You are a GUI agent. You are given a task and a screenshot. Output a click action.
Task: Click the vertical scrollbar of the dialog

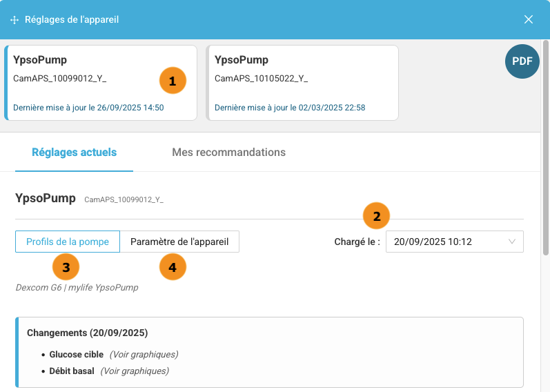pos(545,148)
